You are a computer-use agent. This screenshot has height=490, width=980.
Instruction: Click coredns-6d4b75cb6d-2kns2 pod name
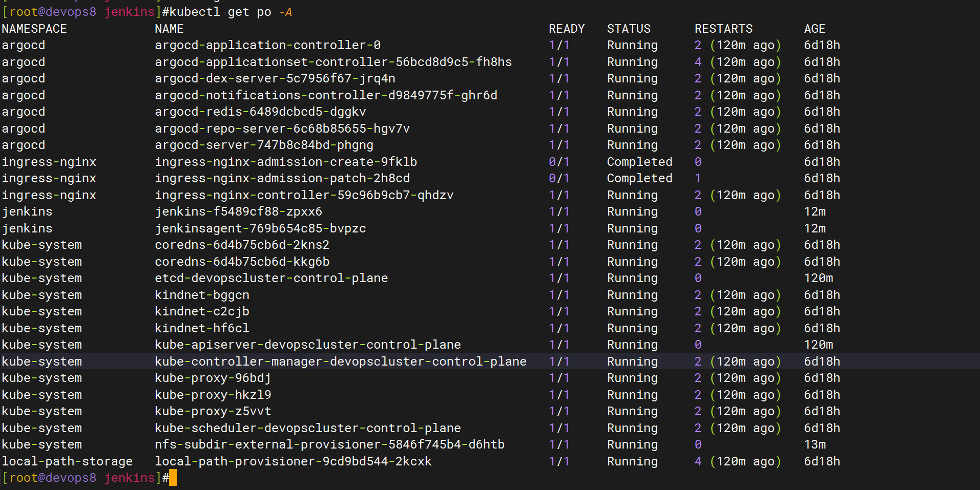[242, 245]
